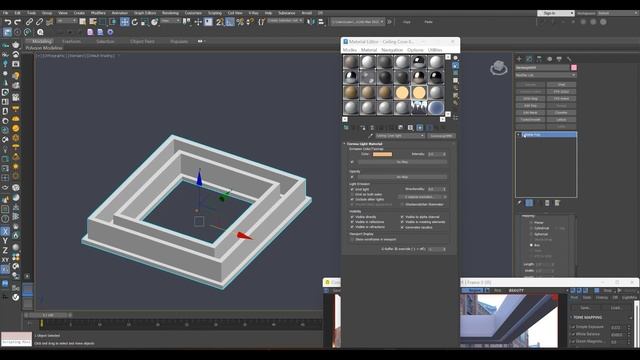Open the Modifier List dropdown

click(x=546, y=75)
